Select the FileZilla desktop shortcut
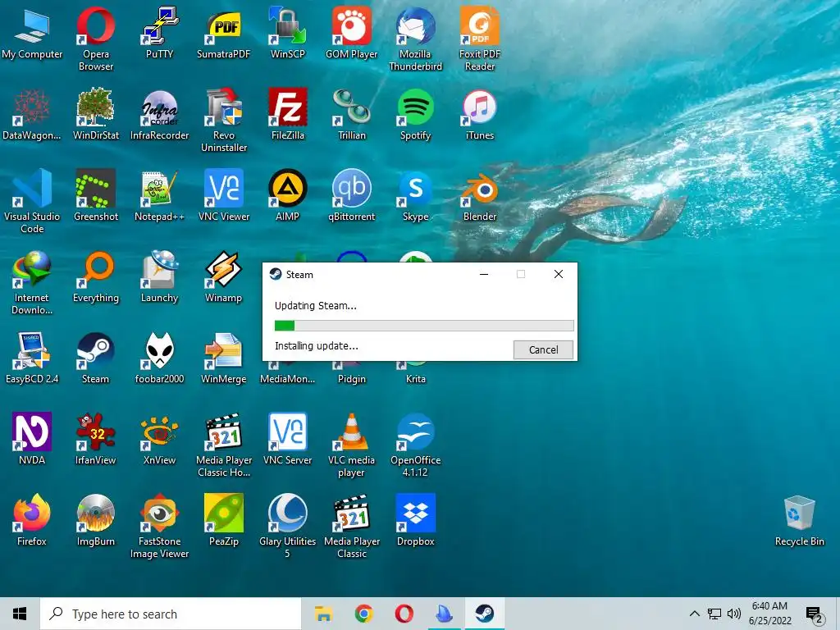840x630 pixels. coord(288,114)
